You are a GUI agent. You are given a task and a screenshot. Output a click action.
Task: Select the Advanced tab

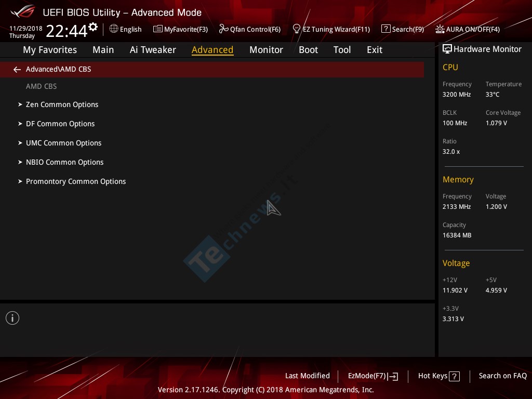[x=212, y=50]
